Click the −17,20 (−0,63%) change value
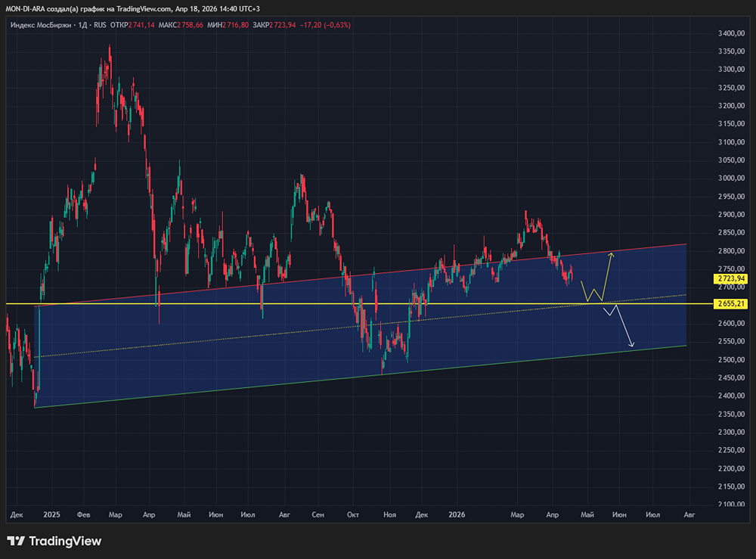 point(325,25)
